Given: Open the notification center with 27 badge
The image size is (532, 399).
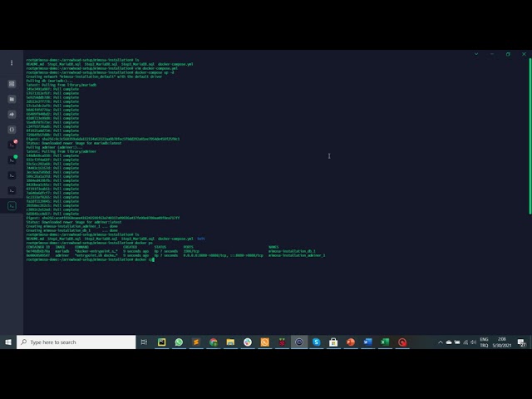Looking at the screenshot, I should pyautogui.click(x=521, y=342).
